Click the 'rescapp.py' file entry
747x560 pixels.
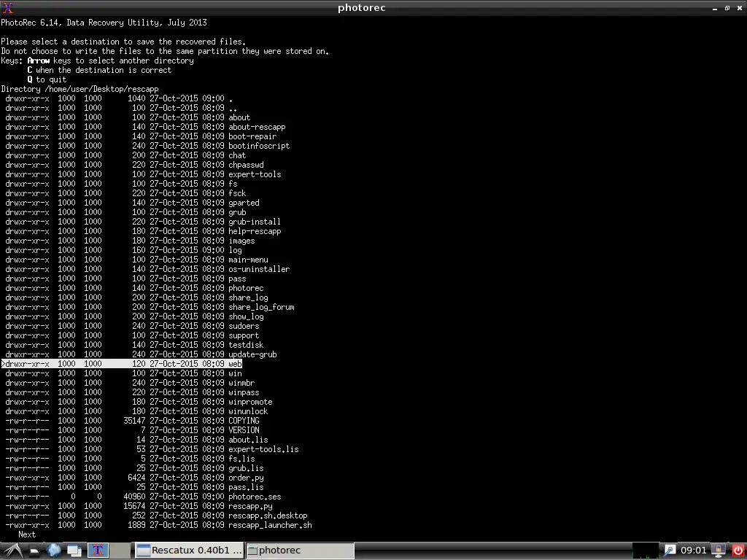(139, 506)
